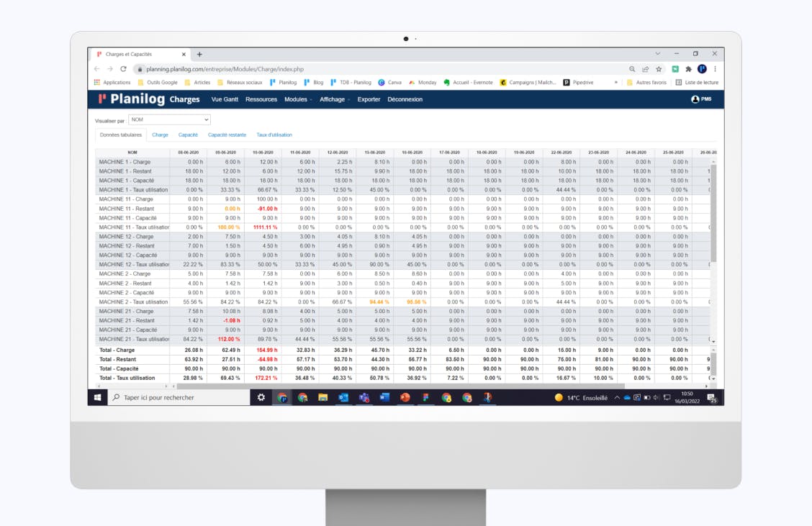Bookmark this page with the star icon

(x=659, y=69)
